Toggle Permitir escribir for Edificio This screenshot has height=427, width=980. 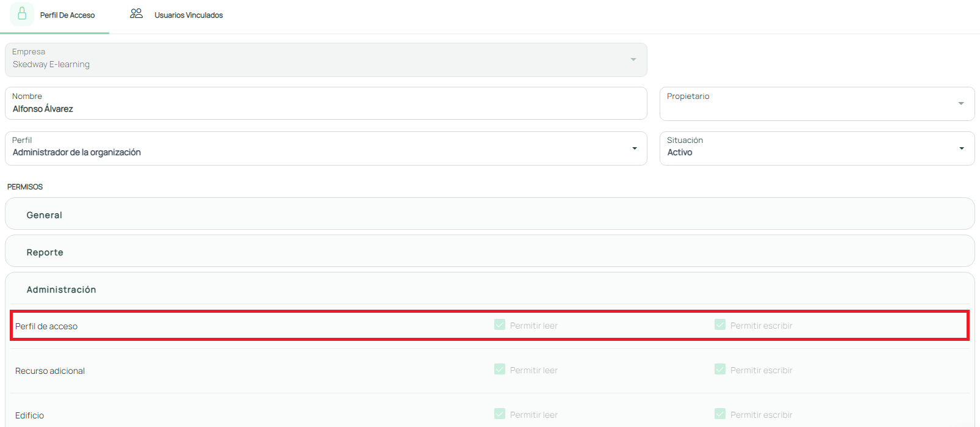point(720,414)
